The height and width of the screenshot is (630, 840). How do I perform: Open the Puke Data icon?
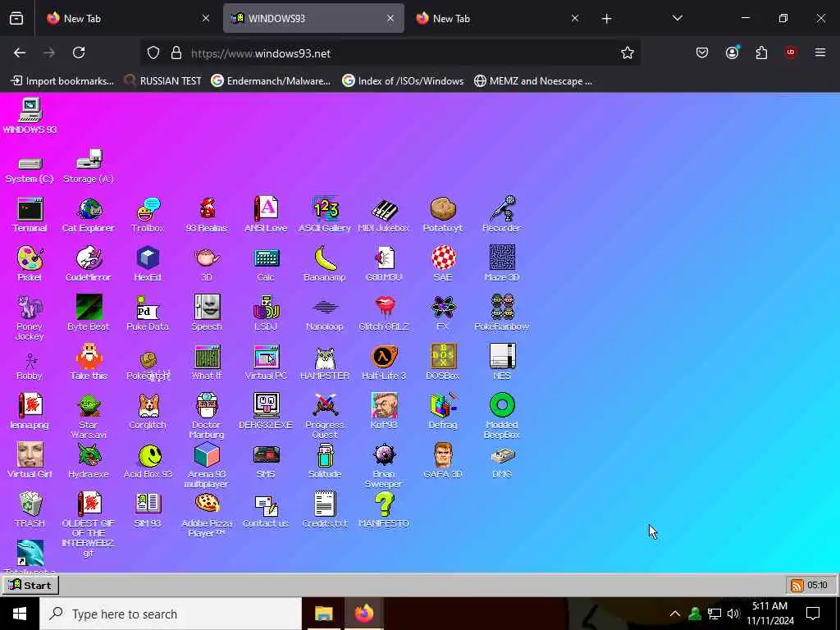[x=148, y=313]
